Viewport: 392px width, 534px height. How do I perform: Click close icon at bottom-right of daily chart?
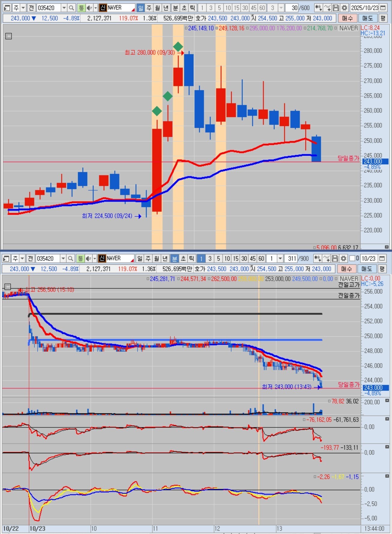(387, 247)
